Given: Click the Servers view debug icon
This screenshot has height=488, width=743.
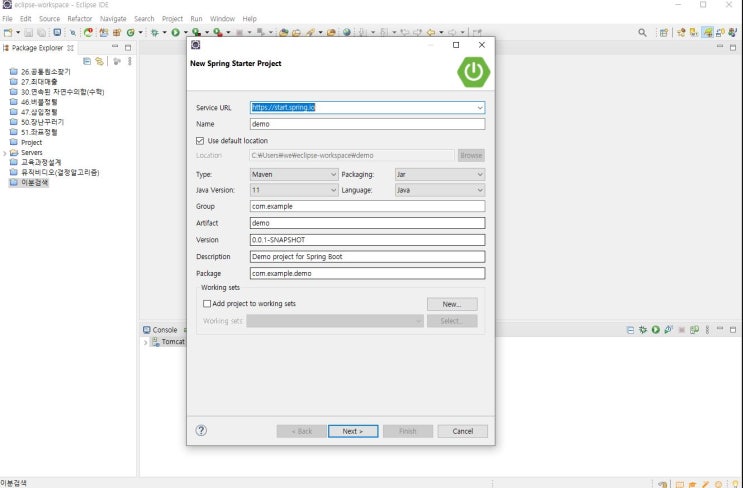Looking at the screenshot, I should 643,329.
